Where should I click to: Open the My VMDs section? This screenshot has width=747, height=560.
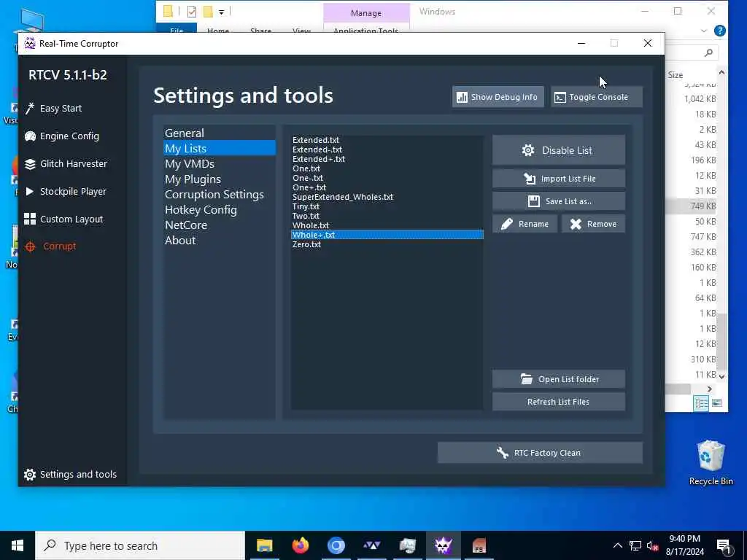tap(219, 164)
